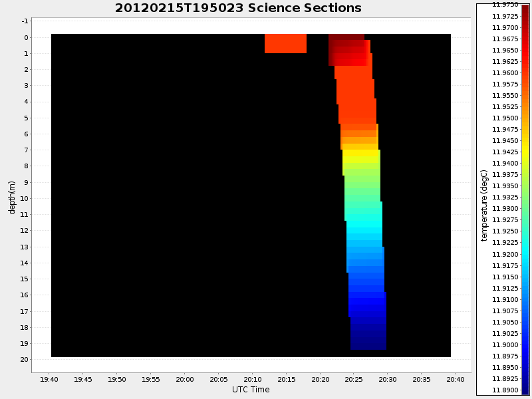532x399 pixels.
Task: Select the isolated orange-red surface block near 20:15
Action: tap(285, 43)
